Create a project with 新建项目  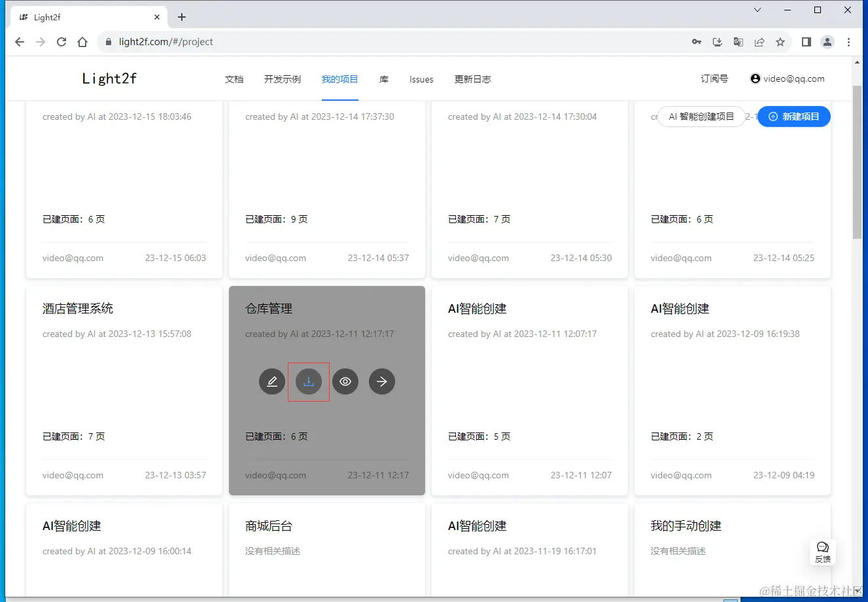tap(794, 116)
